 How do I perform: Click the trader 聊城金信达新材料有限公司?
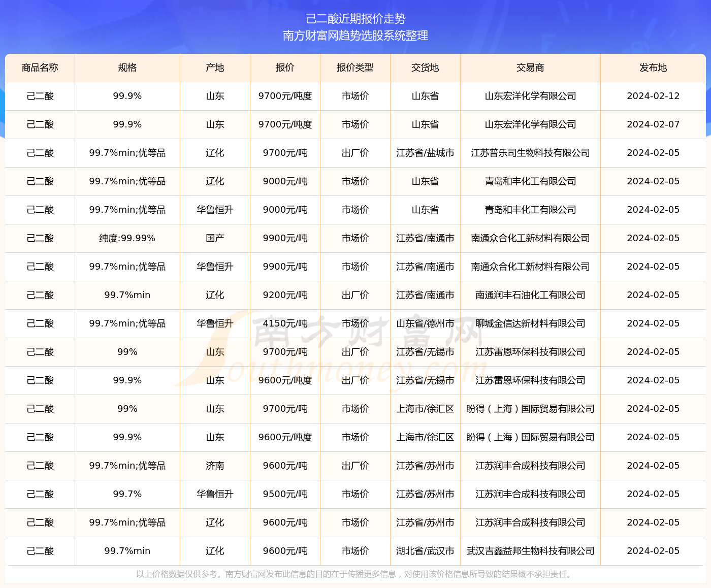click(x=530, y=323)
